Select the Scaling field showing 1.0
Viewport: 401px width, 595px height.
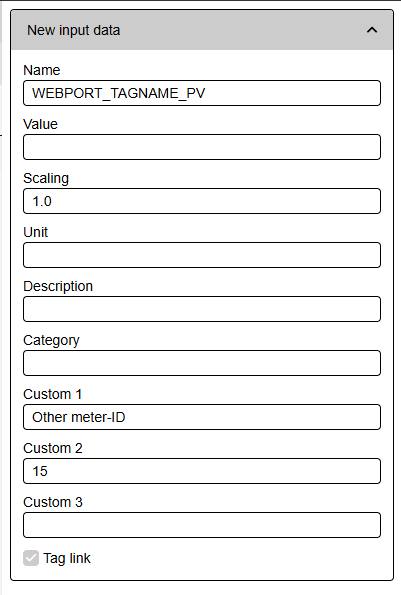pyautogui.click(x=202, y=201)
